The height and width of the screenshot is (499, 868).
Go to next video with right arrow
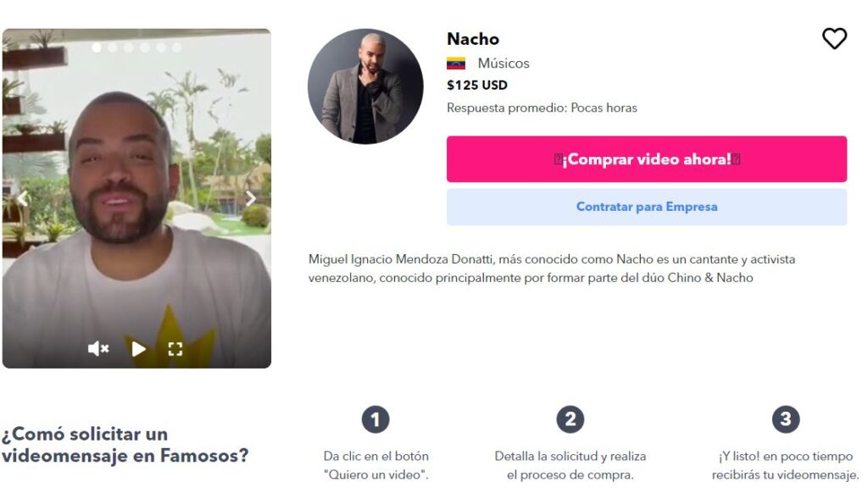coord(251,198)
